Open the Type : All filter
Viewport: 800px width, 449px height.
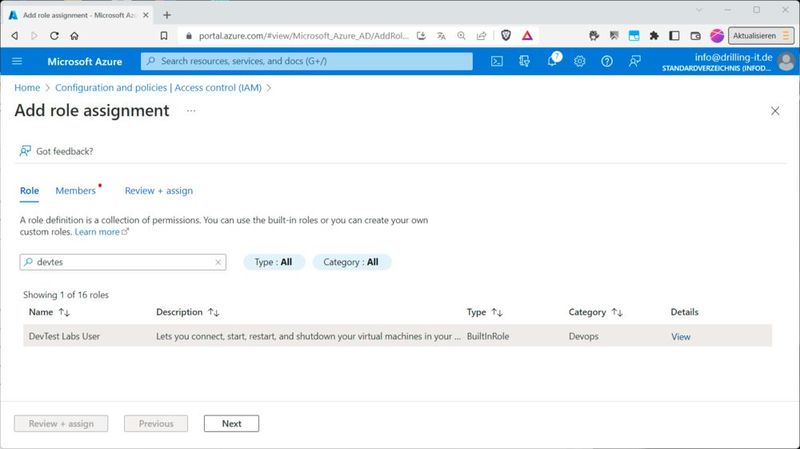(273, 262)
